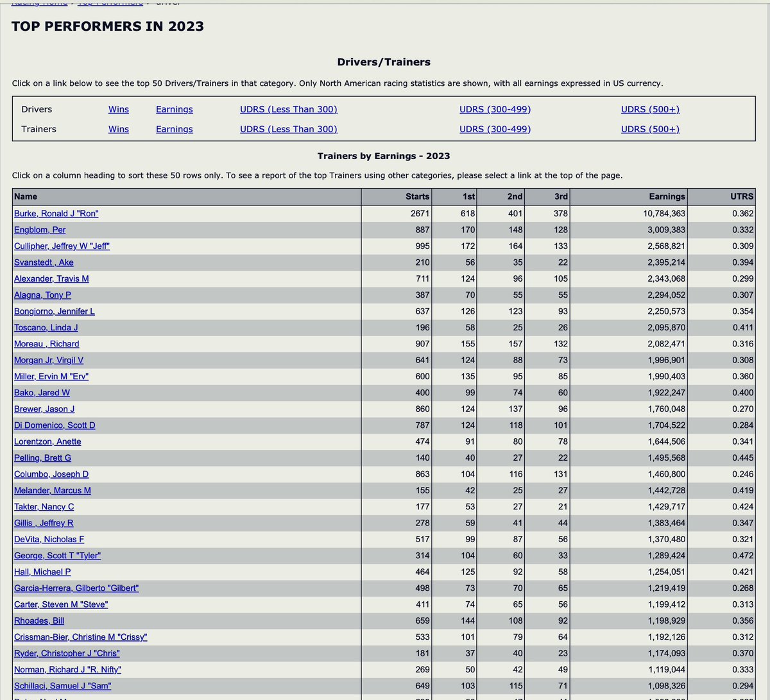Open Carter, Steven M "Steve" link
This screenshot has width=770, height=700.
(x=61, y=604)
